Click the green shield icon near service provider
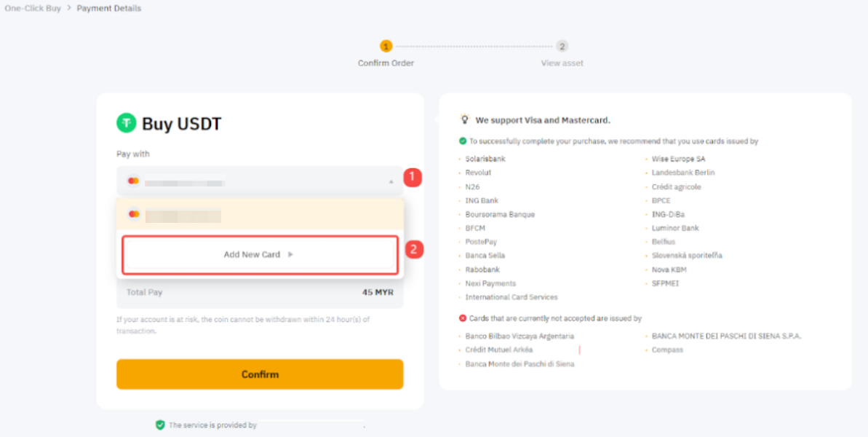Screen dimensions: 868x437 [159, 425]
